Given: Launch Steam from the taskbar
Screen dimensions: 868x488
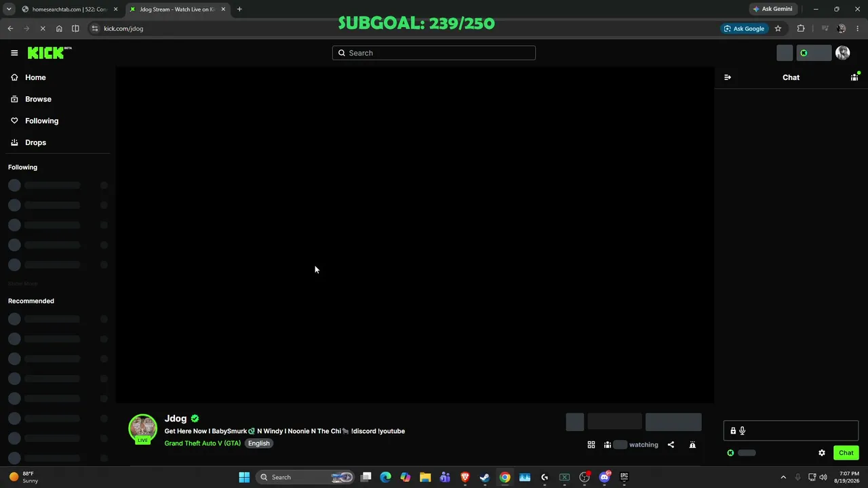Looking at the screenshot, I should point(485,477).
